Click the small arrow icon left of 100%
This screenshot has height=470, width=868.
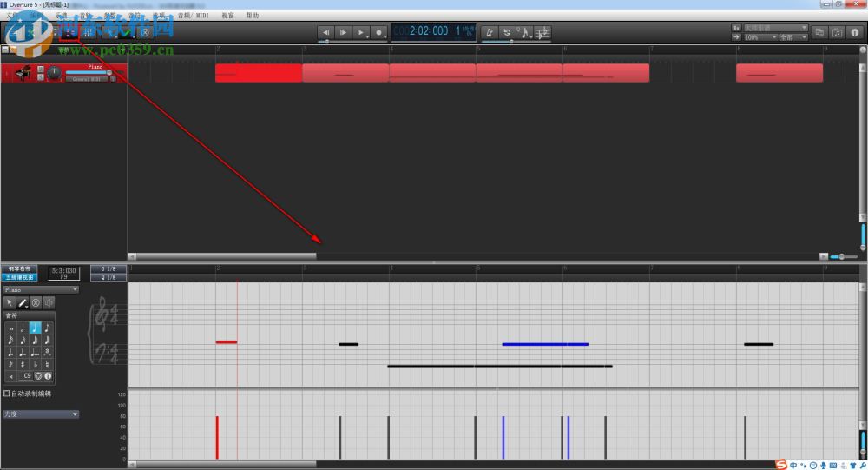pyautogui.click(x=736, y=37)
